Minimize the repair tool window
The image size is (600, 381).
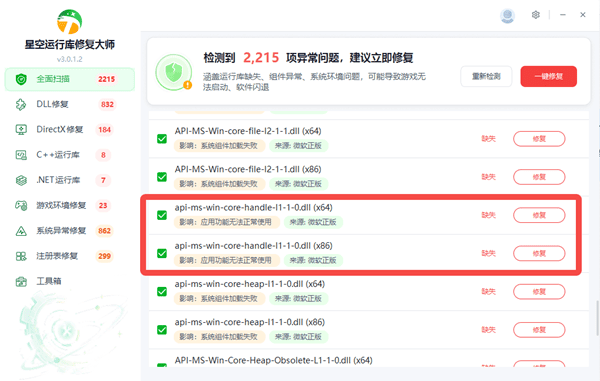coord(562,15)
